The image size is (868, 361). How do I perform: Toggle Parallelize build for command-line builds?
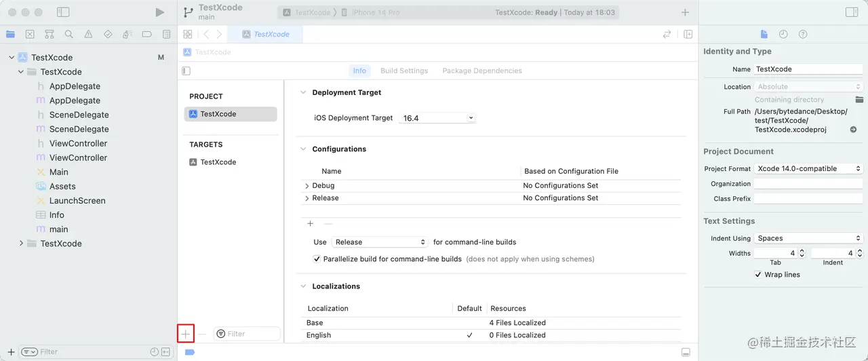317,259
